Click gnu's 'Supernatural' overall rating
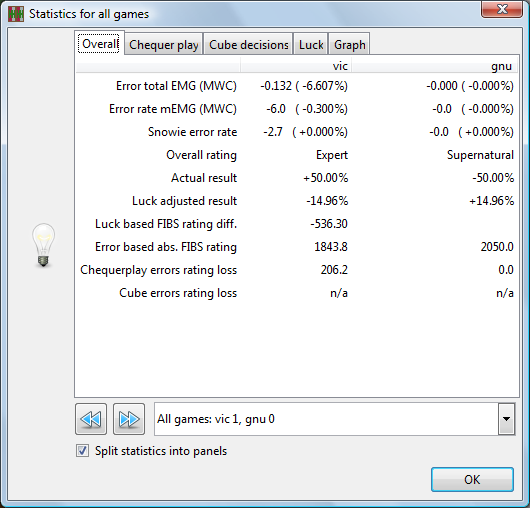 coord(480,155)
